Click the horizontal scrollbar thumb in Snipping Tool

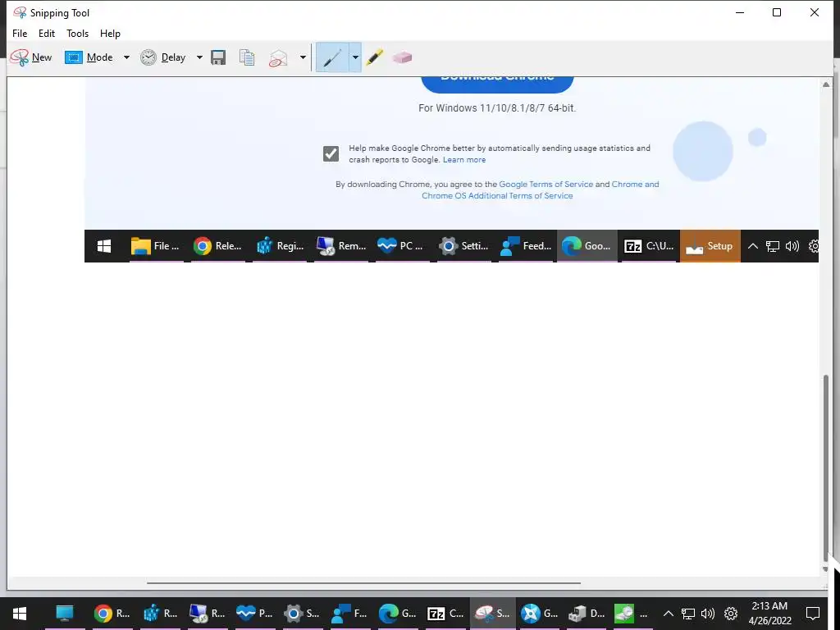pos(363,583)
